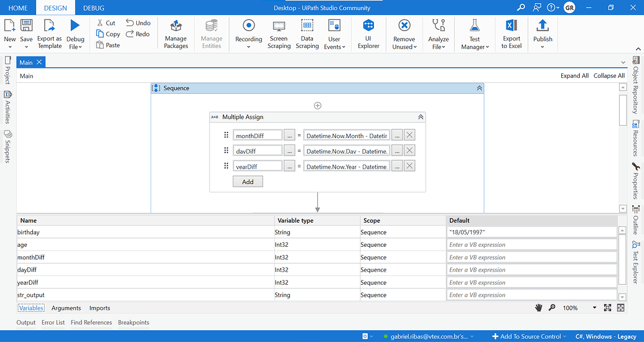The width and height of the screenshot is (644, 342).
Task: Open the Arguments panel tab
Action: tap(66, 308)
